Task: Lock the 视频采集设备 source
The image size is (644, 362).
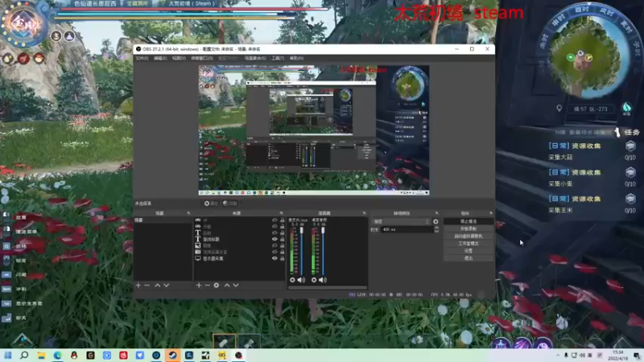Action: [x=283, y=252]
